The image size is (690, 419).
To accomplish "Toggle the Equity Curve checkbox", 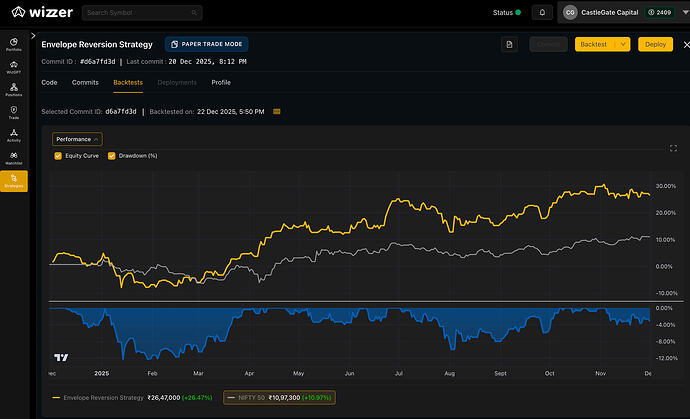I will tap(58, 156).
